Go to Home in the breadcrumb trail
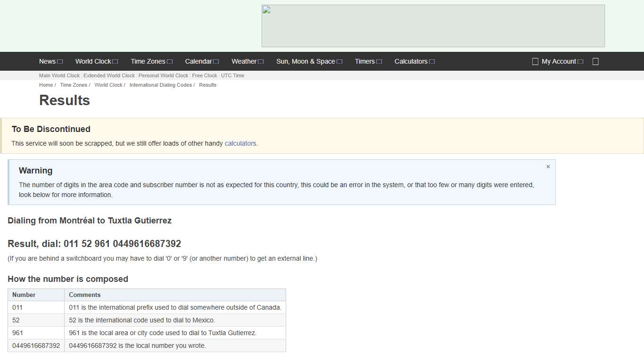The image size is (644, 362). pyautogui.click(x=46, y=85)
